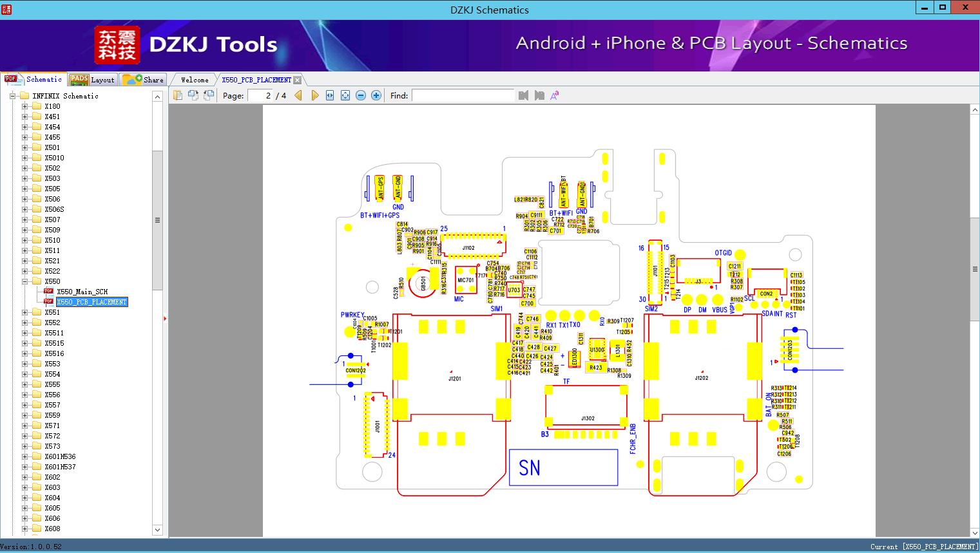Click the DZKJ red logo
Viewport: 980px width, 553px height.
point(117,45)
